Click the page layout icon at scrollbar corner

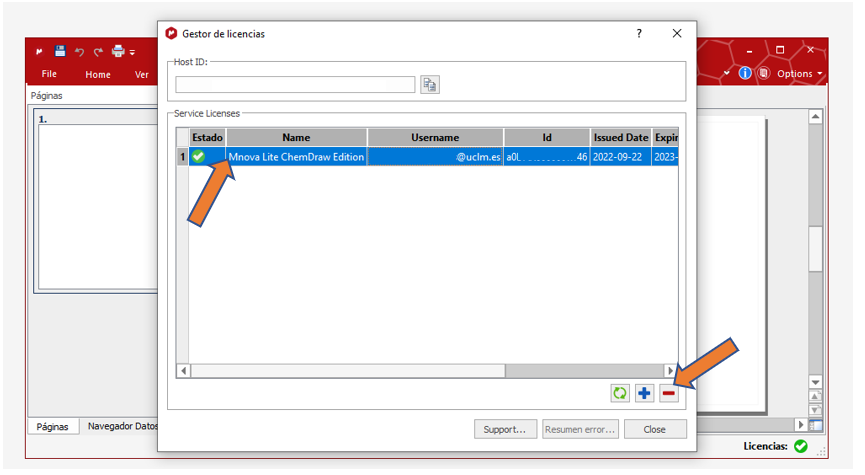tap(815, 425)
